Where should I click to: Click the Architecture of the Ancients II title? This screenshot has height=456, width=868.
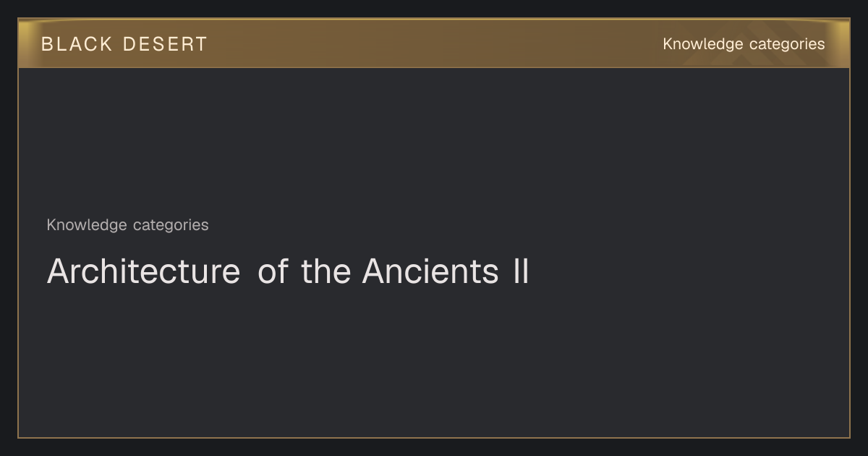288,271
